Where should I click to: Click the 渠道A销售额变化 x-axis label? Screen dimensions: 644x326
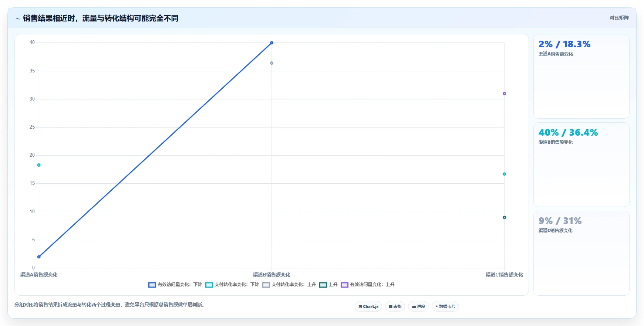tap(39, 275)
